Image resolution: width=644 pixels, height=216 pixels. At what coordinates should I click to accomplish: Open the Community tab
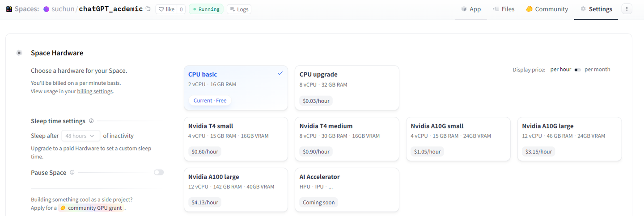547,9
